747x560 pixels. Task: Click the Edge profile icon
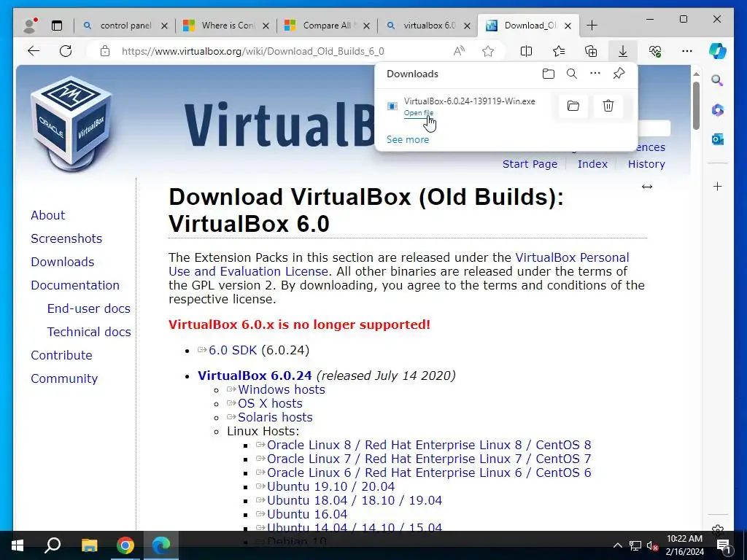click(30, 26)
